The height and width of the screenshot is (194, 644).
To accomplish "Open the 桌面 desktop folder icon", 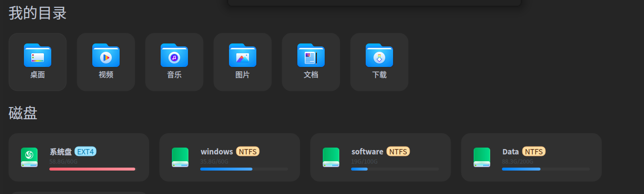I will (x=38, y=55).
